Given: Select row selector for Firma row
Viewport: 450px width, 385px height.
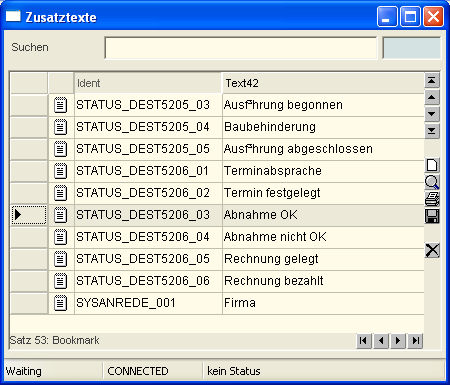Looking at the screenshot, I should 29,303.
